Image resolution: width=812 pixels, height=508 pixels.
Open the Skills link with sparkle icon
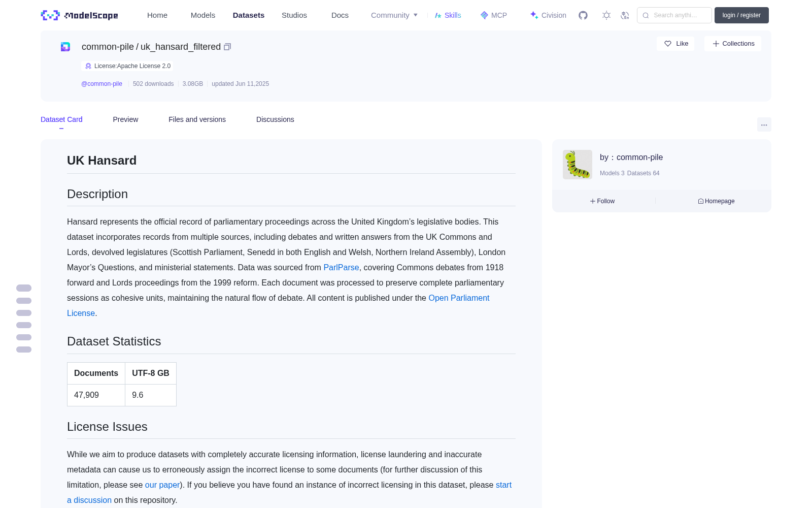448,15
